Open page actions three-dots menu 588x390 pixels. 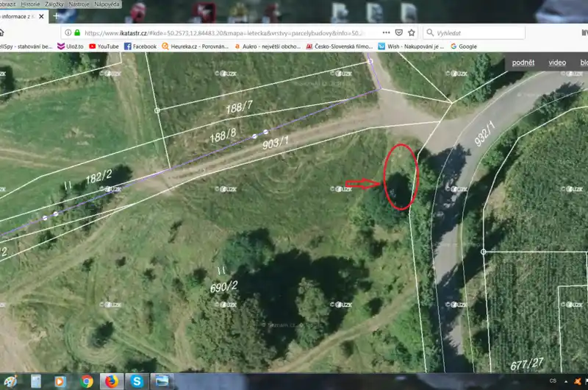[387, 32]
